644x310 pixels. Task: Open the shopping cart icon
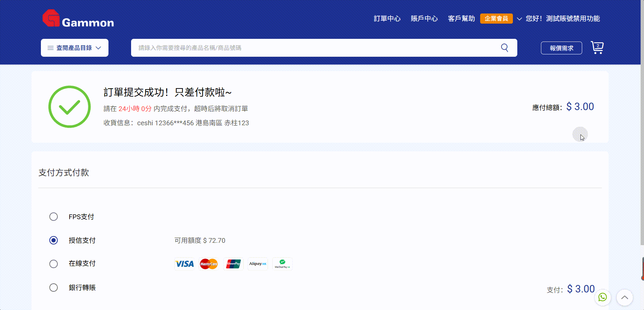click(597, 48)
